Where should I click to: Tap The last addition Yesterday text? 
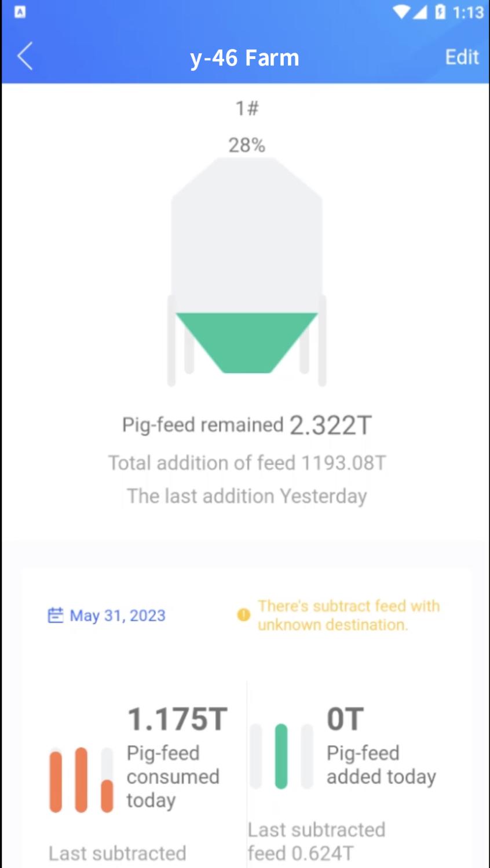pos(247,496)
